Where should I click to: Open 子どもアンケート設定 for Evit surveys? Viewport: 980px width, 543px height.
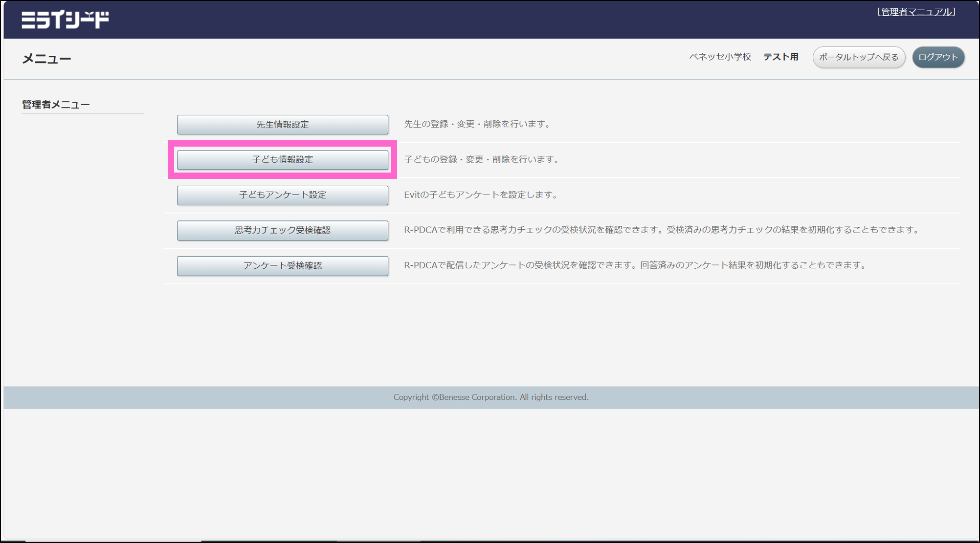pos(282,195)
